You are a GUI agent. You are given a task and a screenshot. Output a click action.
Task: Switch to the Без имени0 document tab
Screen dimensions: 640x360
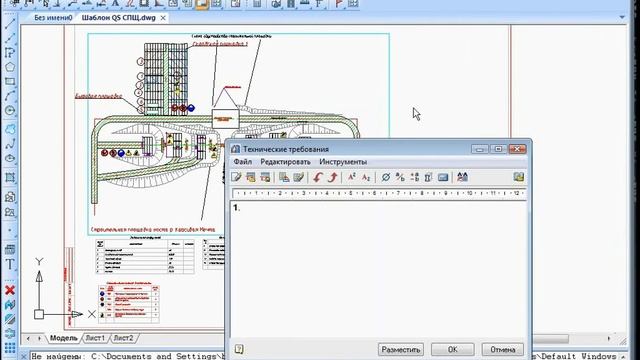point(53,18)
